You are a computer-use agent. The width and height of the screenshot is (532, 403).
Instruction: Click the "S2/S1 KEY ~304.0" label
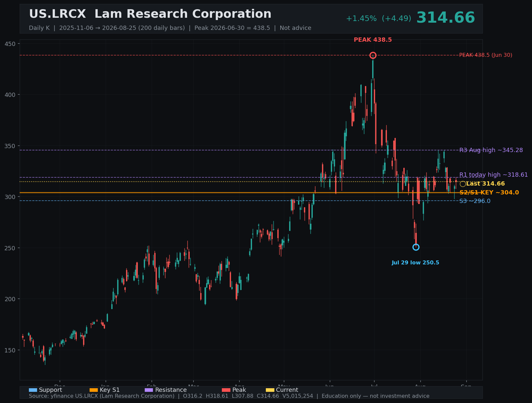[x=489, y=192]
